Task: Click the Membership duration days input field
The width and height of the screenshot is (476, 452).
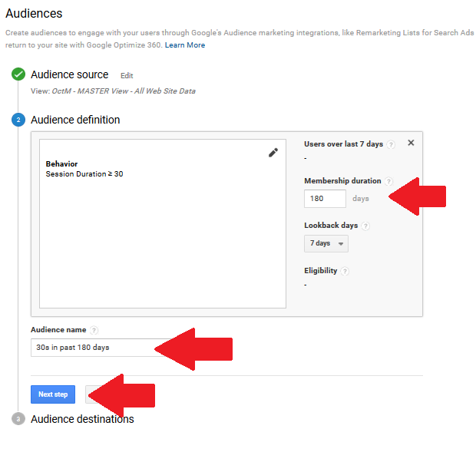Action: point(325,199)
